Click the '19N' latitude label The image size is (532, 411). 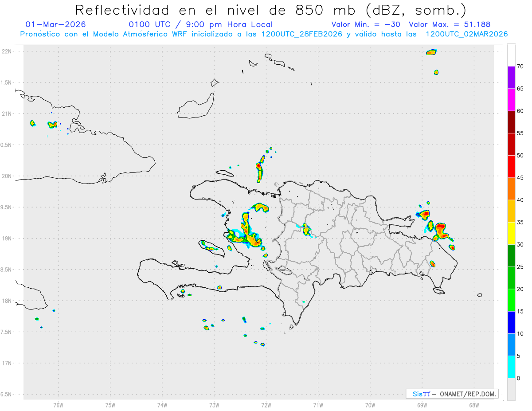8,239
